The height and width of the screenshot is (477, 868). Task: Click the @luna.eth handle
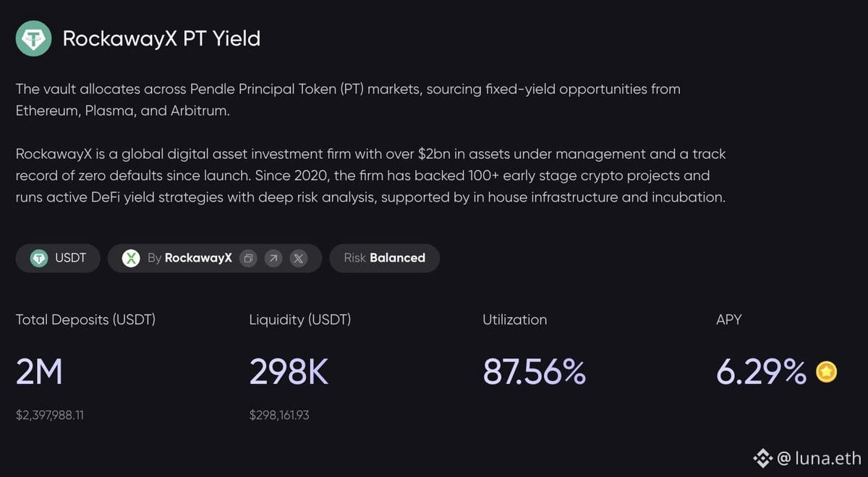819,457
